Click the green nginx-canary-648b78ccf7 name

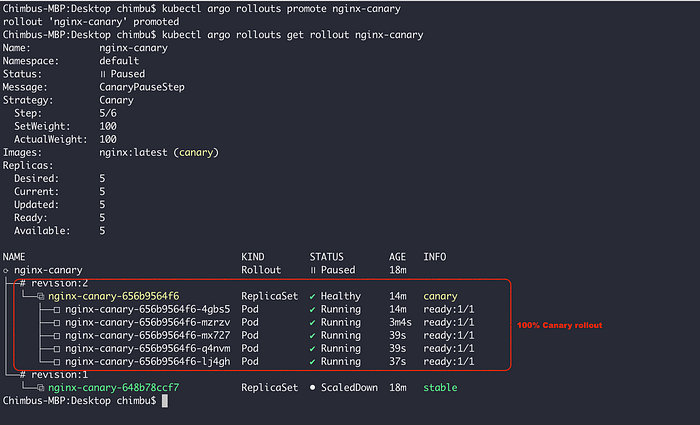click(113, 388)
